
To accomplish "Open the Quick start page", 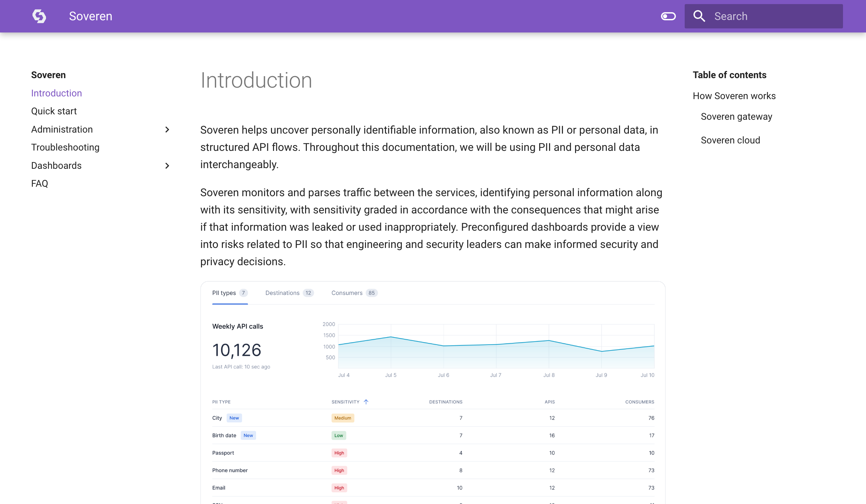I will 54,111.
